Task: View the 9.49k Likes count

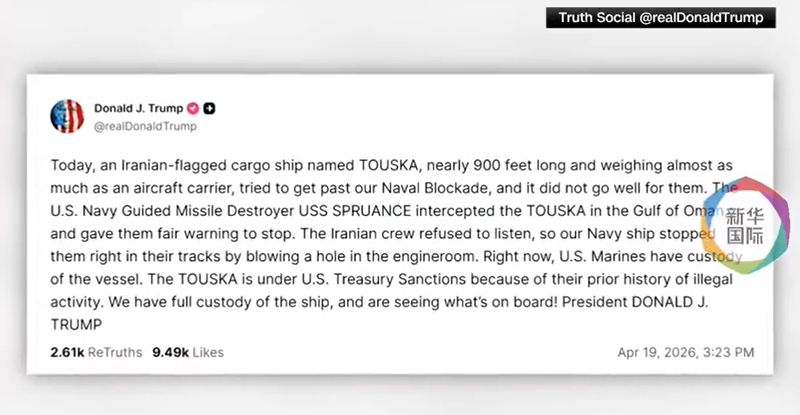Action: click(188, 352)
